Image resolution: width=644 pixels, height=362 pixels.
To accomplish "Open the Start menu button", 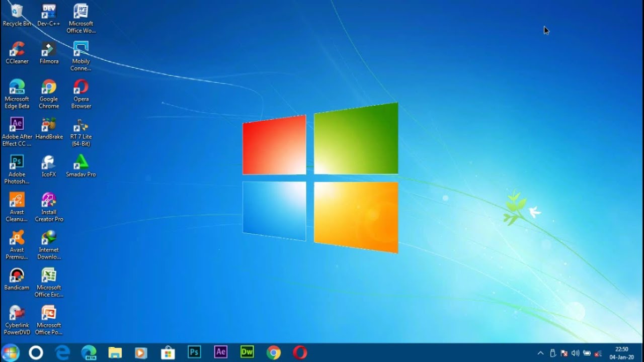I will [x=10, y=352].
